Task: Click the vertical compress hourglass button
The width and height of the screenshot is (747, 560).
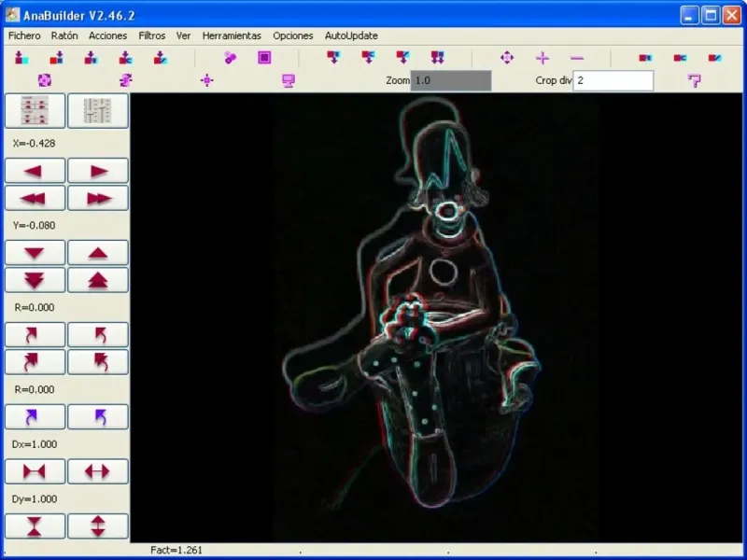Action: 35,526
